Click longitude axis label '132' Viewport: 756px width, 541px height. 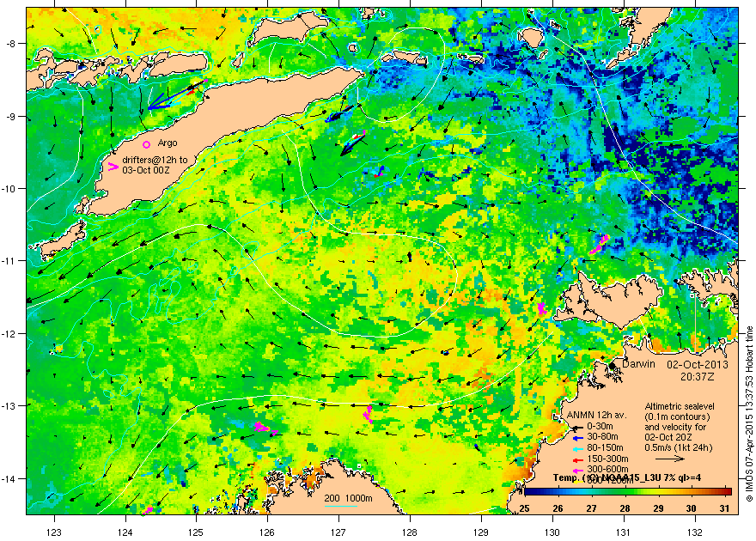coord(695,532)
